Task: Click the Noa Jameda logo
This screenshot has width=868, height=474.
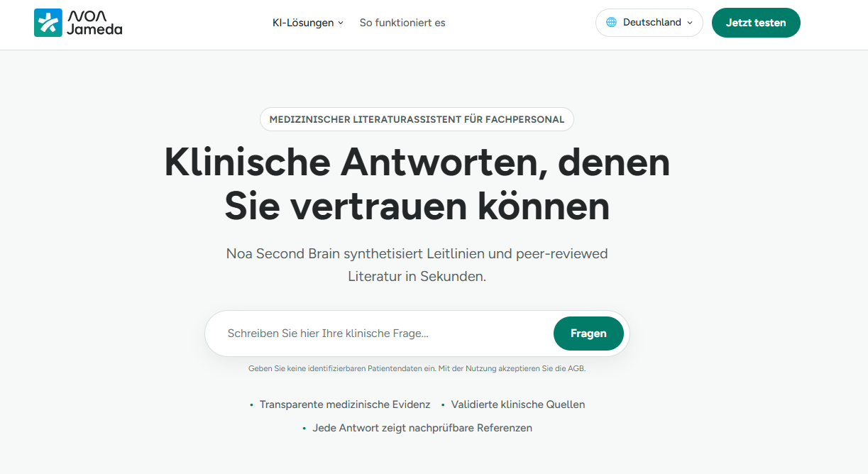Action: [78, 23]
